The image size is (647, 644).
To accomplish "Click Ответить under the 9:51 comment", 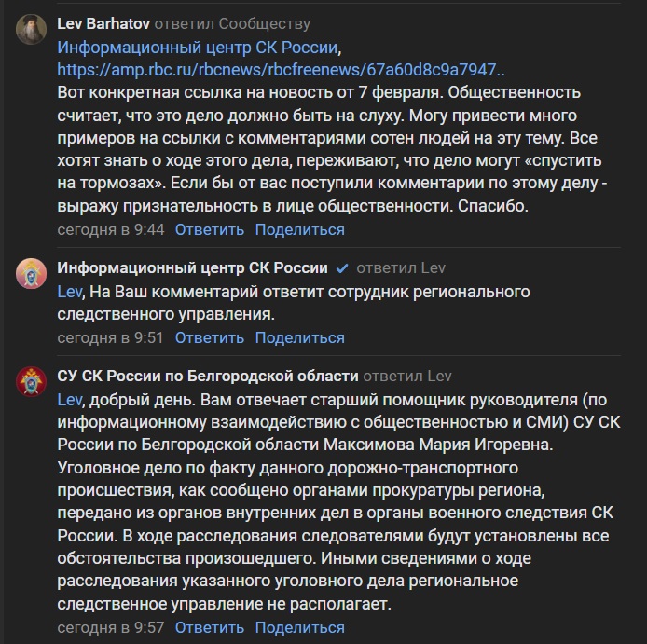I will 209,337.
